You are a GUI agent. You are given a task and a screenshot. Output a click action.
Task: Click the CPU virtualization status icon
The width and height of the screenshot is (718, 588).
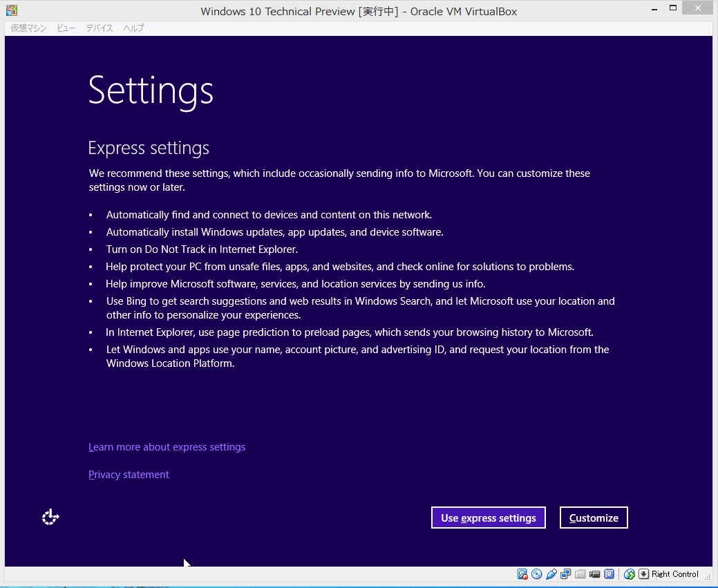click(x=609, y=573)
